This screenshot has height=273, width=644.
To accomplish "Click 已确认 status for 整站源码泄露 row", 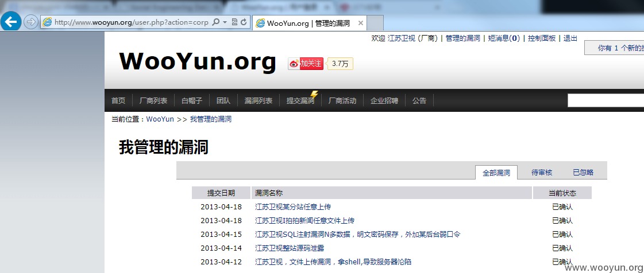I will tap(562, 248).
